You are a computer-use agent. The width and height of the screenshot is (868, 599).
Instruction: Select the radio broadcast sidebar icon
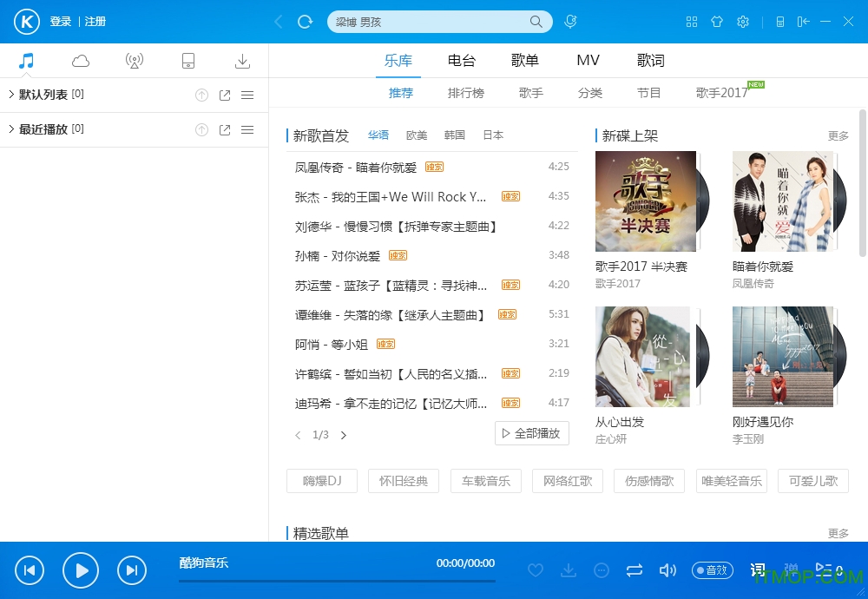point(135,61)
